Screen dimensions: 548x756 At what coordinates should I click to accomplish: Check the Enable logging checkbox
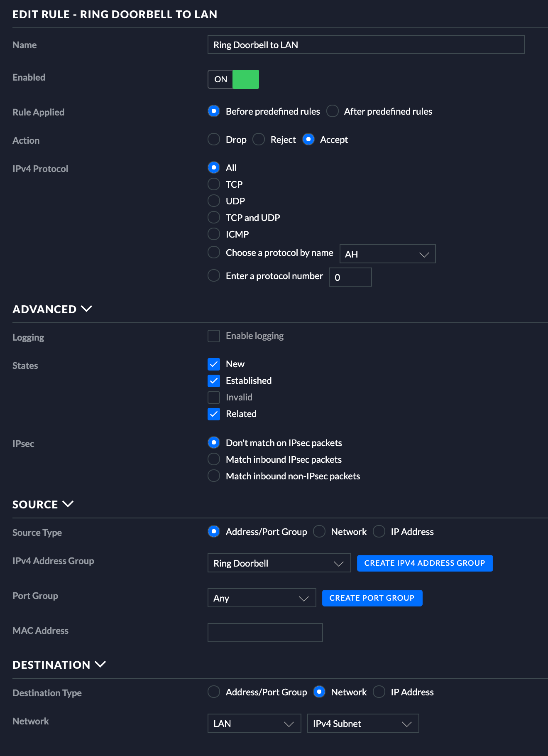click(214, 336)
